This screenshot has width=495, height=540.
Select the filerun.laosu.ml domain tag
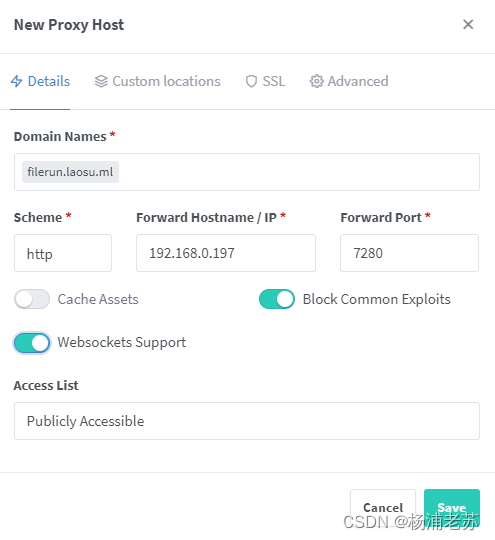point(70,172)
